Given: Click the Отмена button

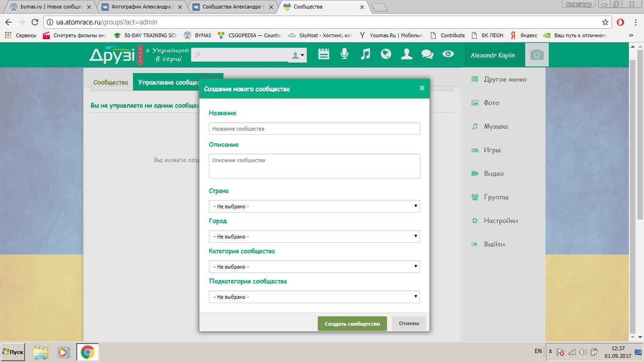Looking at the screenshot, I should 409,324.
